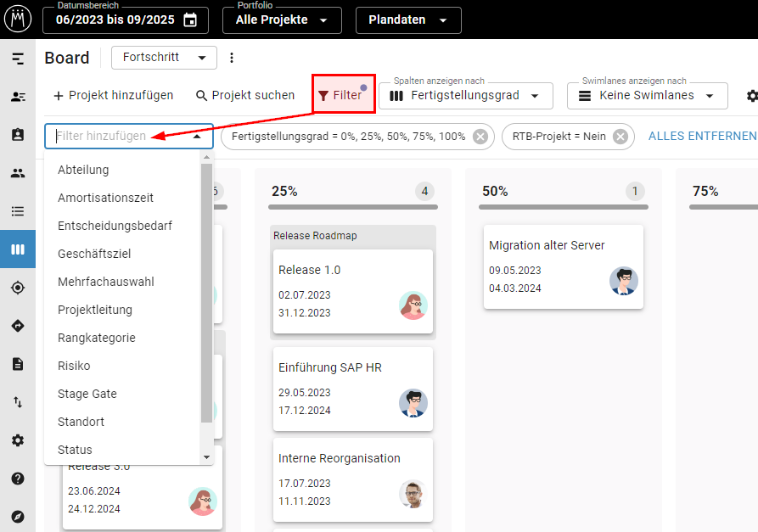
Task: Open board settings gear at top right
Action: [x=752, y=96]
